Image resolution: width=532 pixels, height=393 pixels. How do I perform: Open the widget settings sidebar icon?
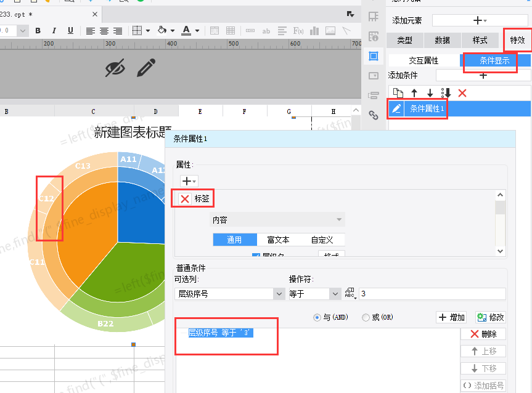click(x=374, y=76)
